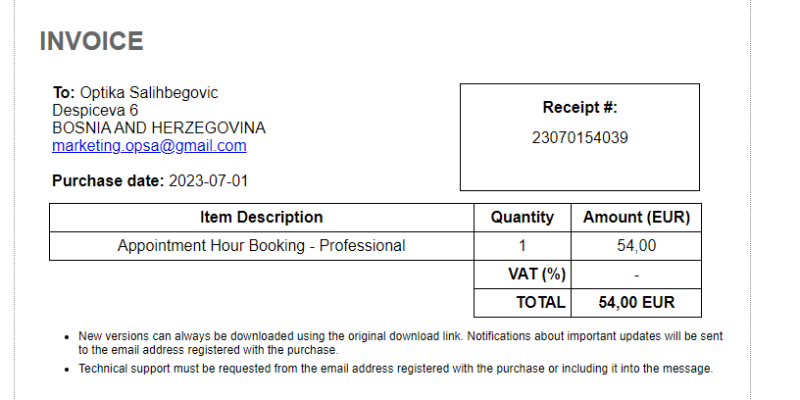Click BOSNIA AND HERZEGOVINA country text
800x400 pixels.
point(159,128)
